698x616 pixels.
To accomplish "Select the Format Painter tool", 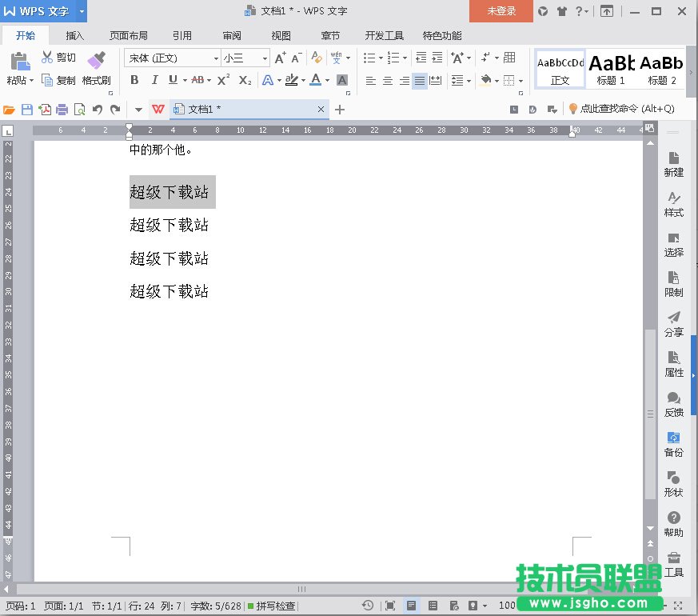I will coord(96,68).
